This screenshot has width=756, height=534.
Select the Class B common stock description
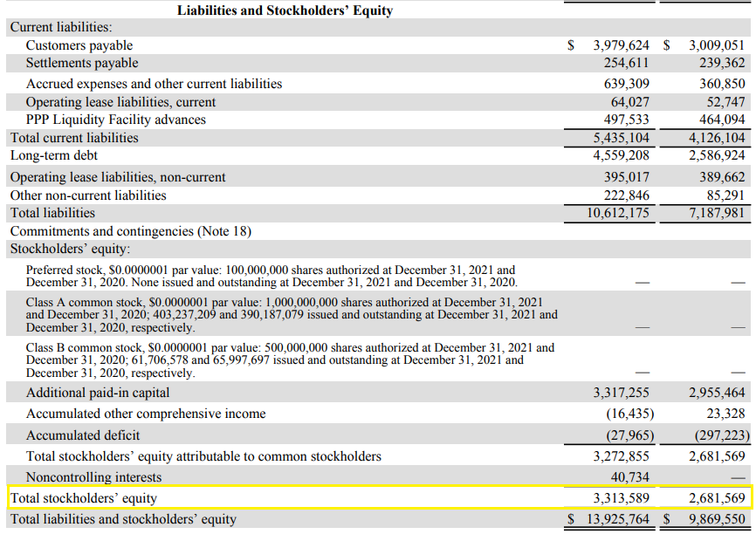pos(290,359)
